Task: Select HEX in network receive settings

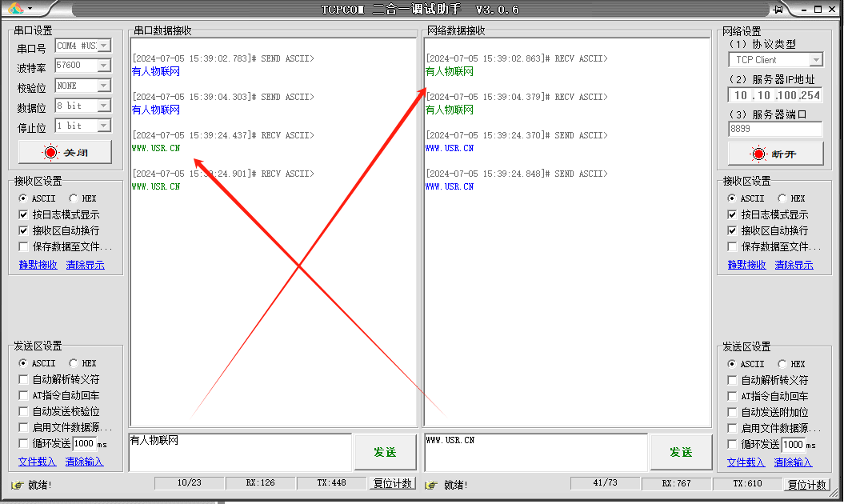Action: [782, 198]
